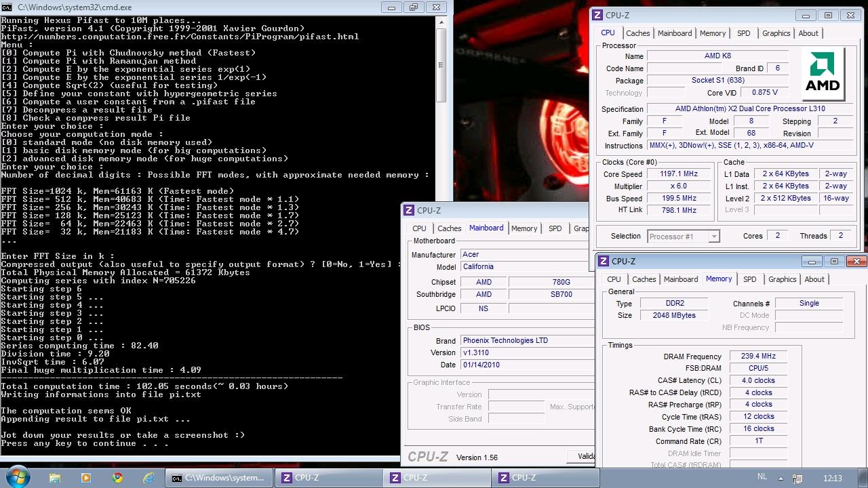This screenshot has width=868, height=488.
Task: Click the Bus Speed value 199.5 MHz
Action: [x=679, y=199]
